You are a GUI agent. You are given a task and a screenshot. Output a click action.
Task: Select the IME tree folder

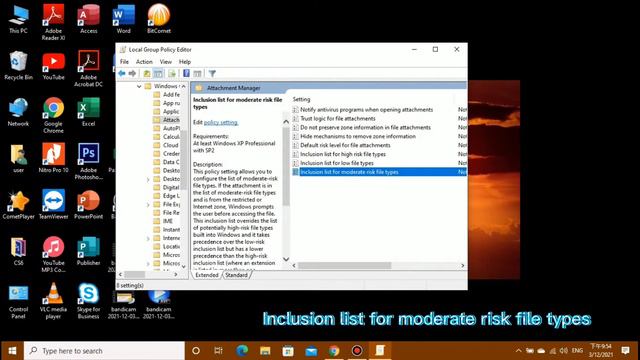point(163,221)
